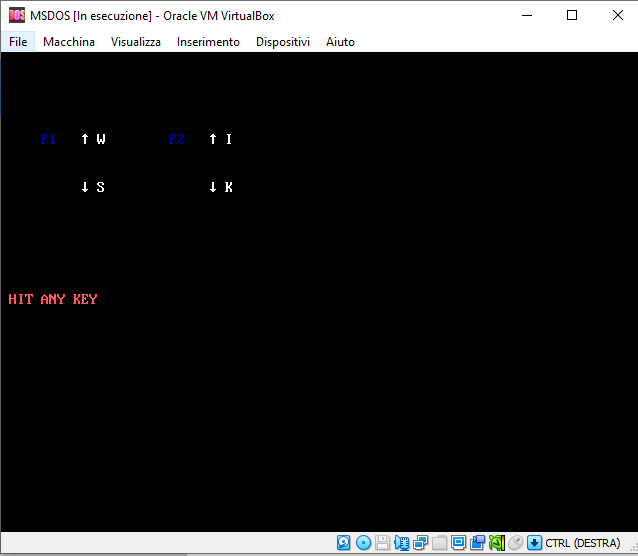
Task: Click the CTRL (DESTRA) host key label
Action: (582, 543)
